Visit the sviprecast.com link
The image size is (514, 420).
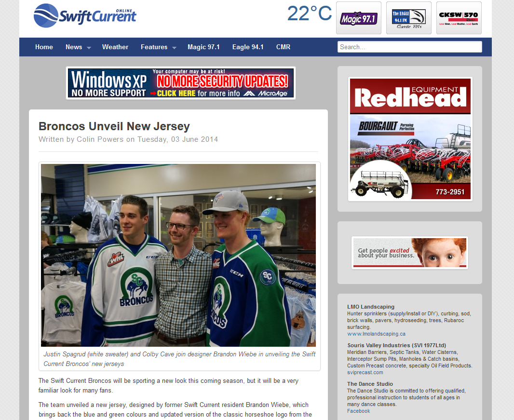[365, 372]
